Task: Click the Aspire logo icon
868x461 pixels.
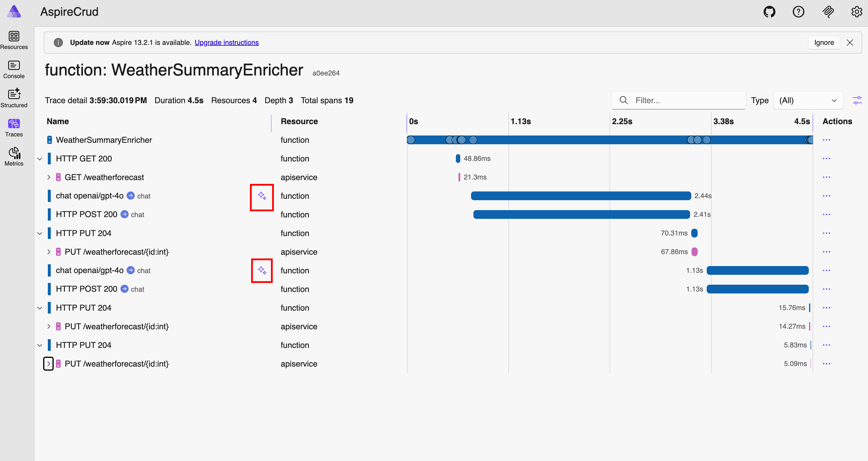Action: (14, 11)
